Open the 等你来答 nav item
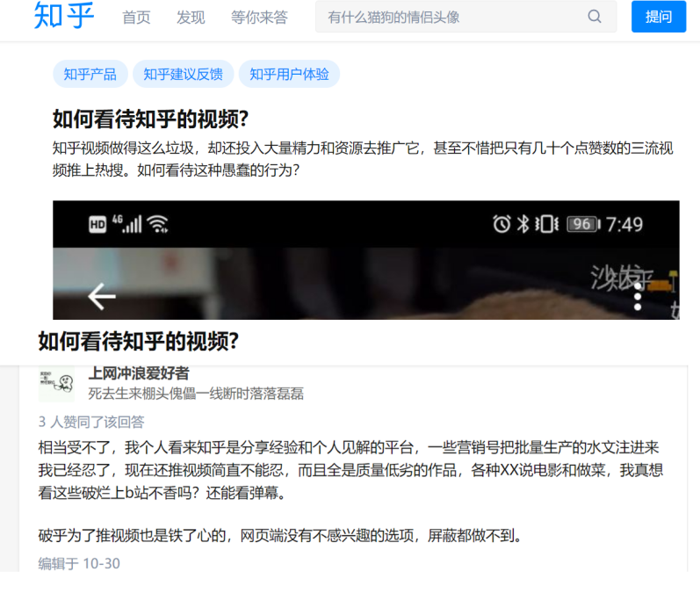 (x=259, y=18)
